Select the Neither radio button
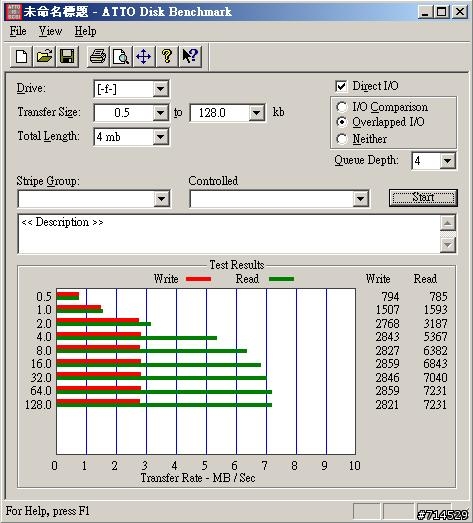The height and width of the screenshot is (523, 473). point(342,139)
